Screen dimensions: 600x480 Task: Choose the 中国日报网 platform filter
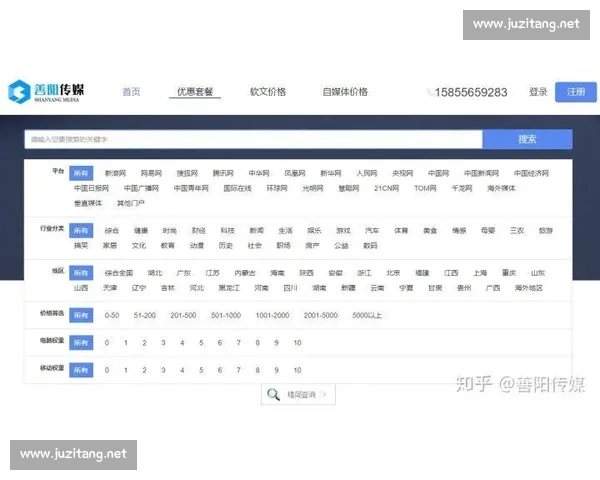(91, 188)
